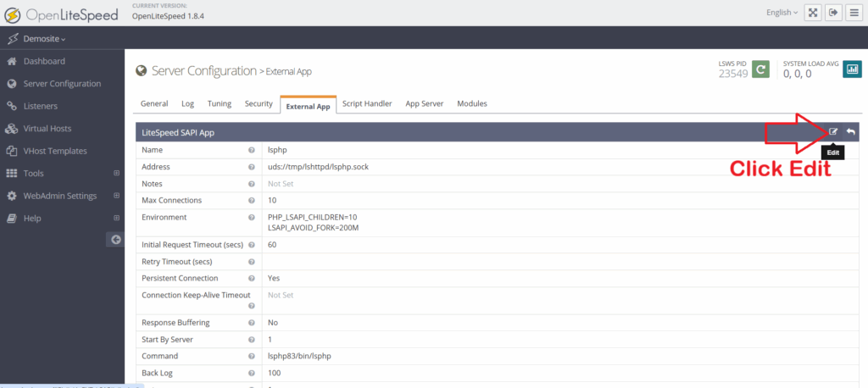The width and height of the screenshot is (868, 388).
Task: Open the English language dropdown
Action: pyautogui.click(x=781, y=13)
